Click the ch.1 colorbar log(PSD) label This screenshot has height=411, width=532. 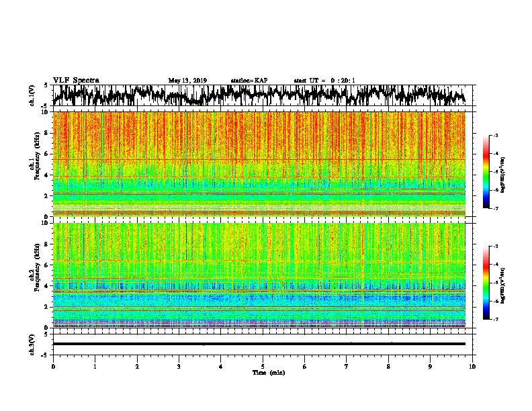(502, 175)
